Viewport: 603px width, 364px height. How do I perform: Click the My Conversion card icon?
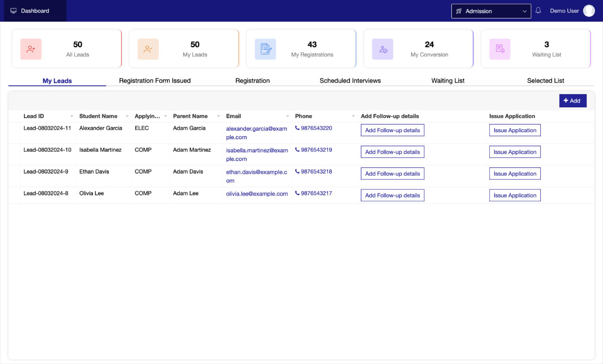click(x=383, y=49)
